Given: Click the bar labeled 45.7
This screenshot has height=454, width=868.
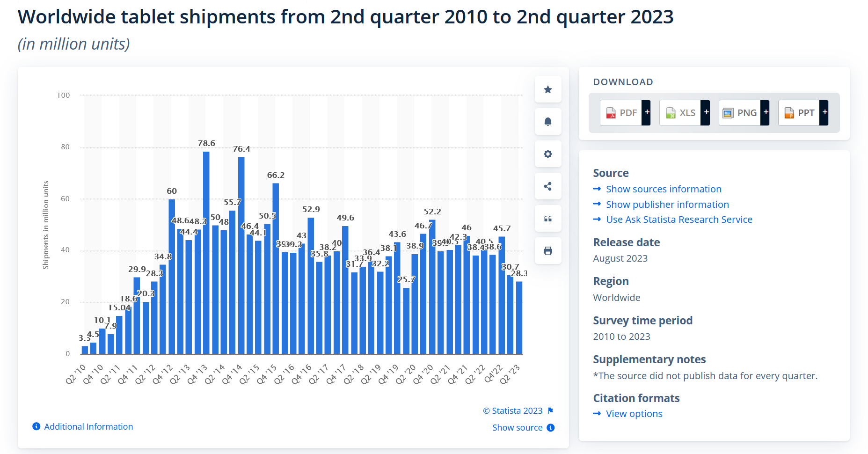Looking at the screenshot, I should click(502, 295).
